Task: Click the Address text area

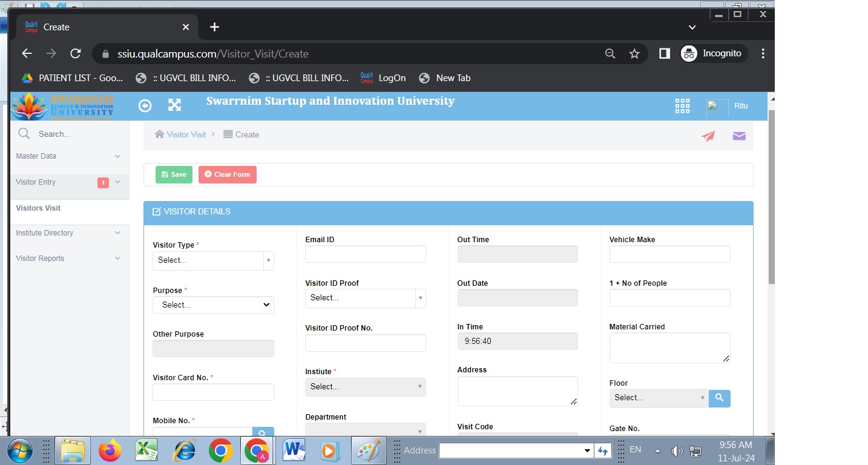Action: click(518, 391)
